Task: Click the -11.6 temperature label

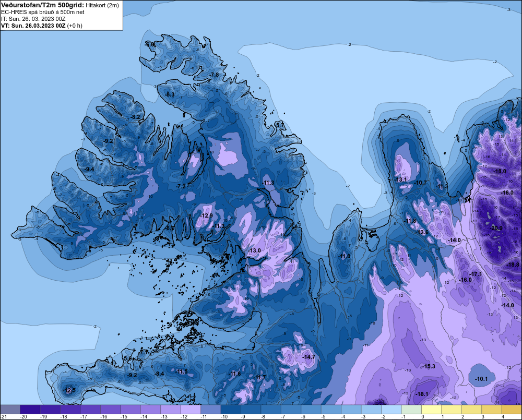Action: pos(235,374)
